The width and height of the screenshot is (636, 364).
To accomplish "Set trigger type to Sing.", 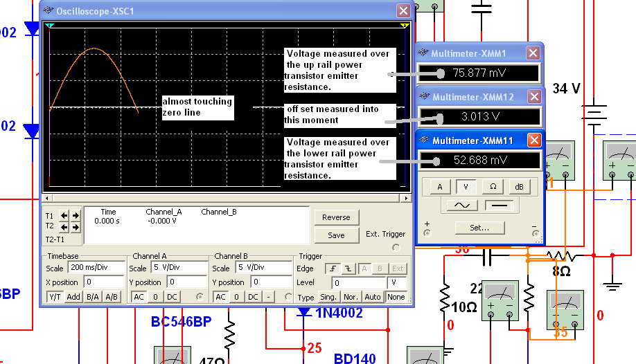I will (328, 297).
